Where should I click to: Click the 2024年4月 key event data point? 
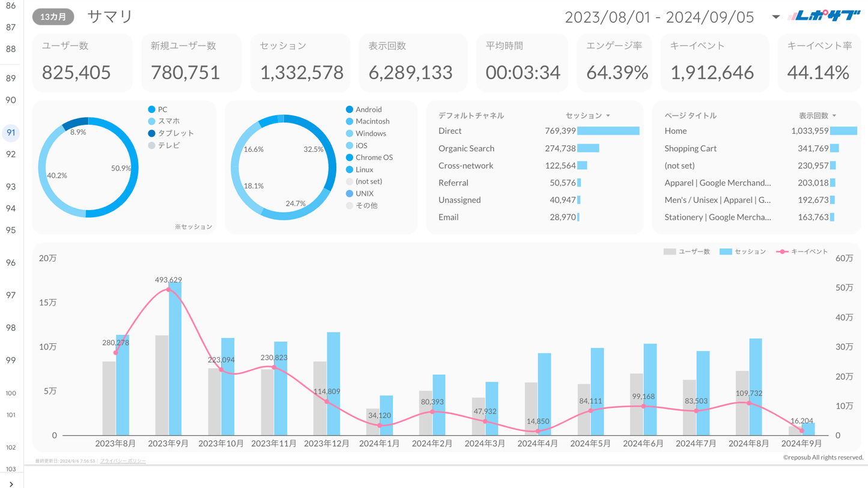coord(538,431)
